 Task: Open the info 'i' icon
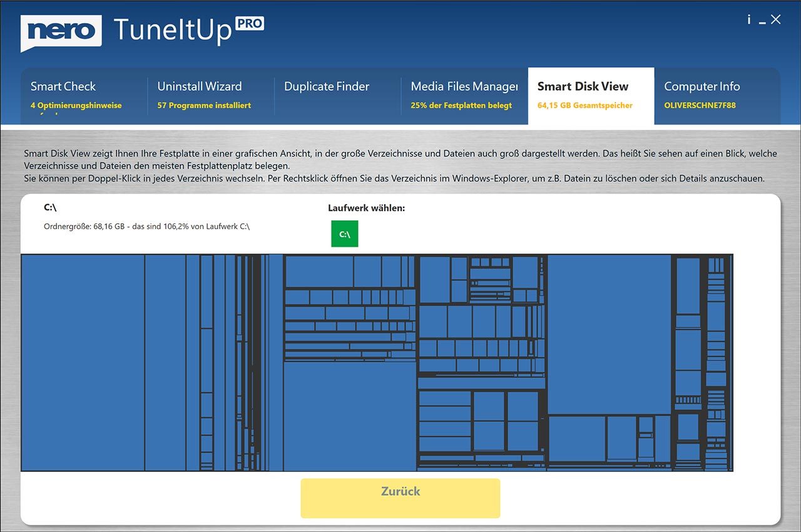[748, 19]
